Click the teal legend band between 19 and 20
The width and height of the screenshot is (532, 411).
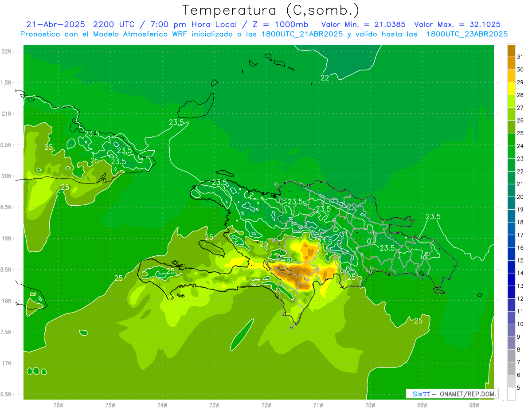(511, 203)
